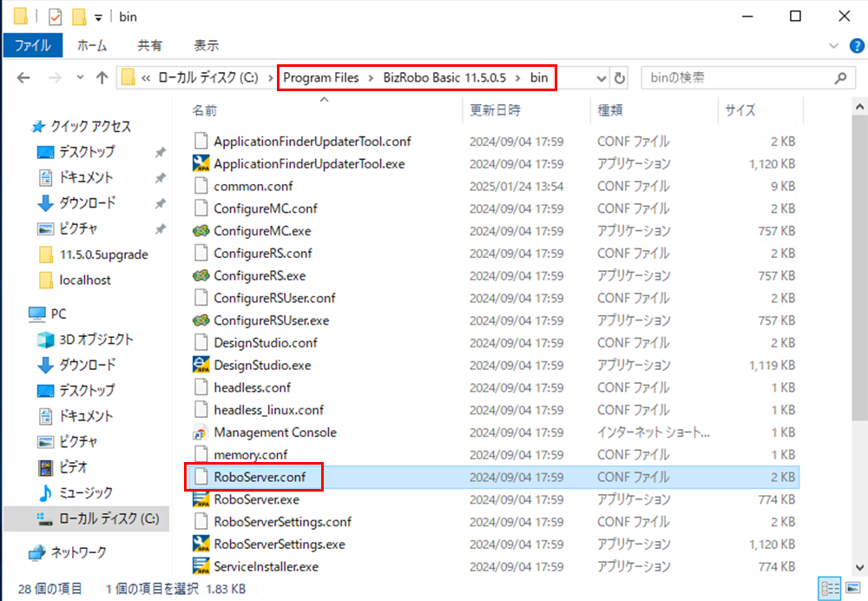Screen dimensions: 868x601
Task: Click the ConfigureRS.exe application icon
Action: [201, 275]
